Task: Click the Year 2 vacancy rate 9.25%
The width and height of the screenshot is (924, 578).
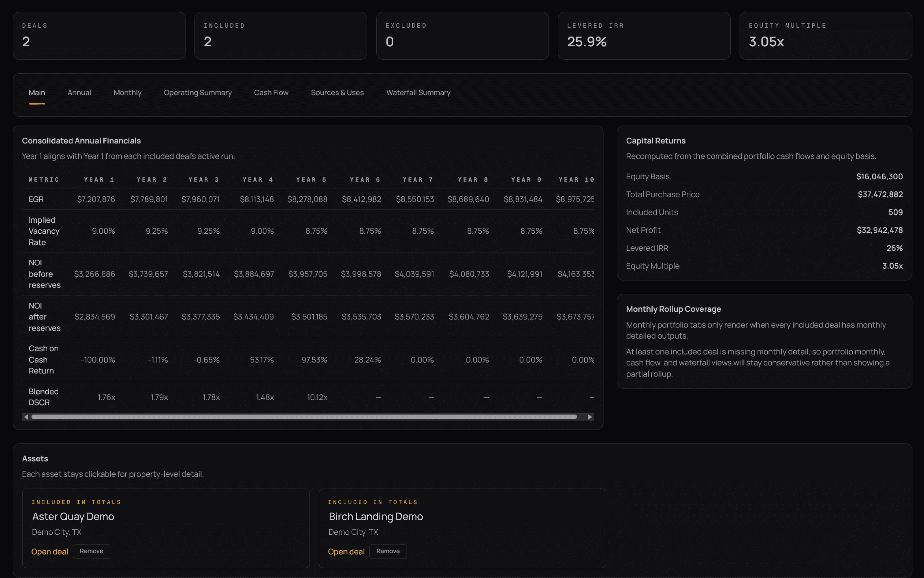Action: [156, 231]
